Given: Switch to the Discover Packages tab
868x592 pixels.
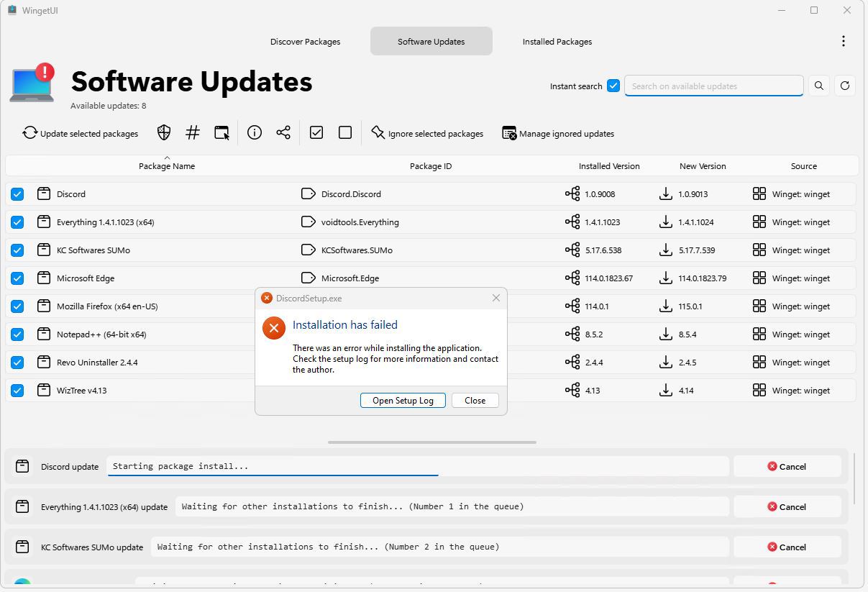Looking at the screenshot, I should pyautogui.click(x=305, y=42).
